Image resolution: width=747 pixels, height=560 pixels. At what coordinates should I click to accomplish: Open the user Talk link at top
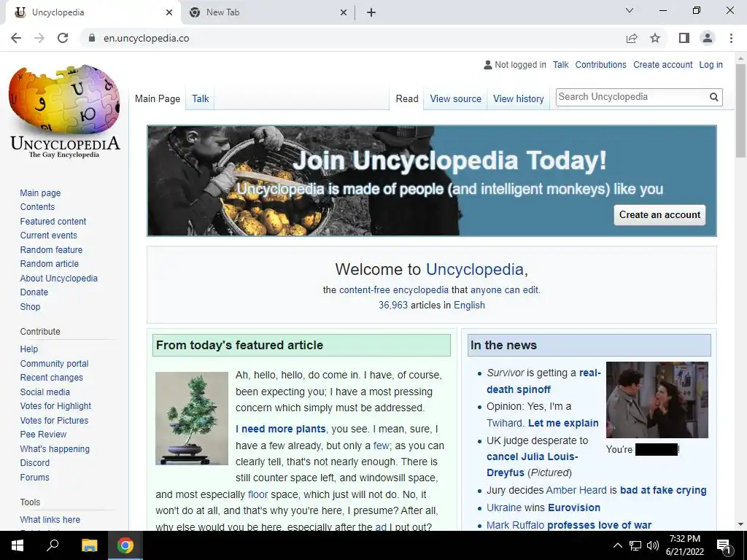(x=560, y=65)
